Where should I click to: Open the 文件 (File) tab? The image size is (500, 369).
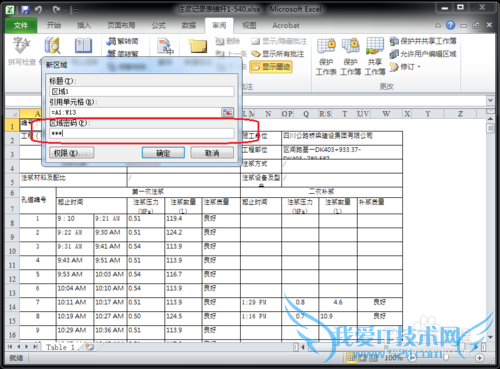(21, 25)
